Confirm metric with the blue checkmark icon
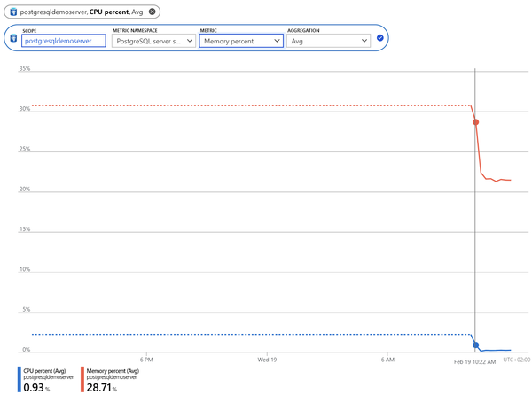 380,38
